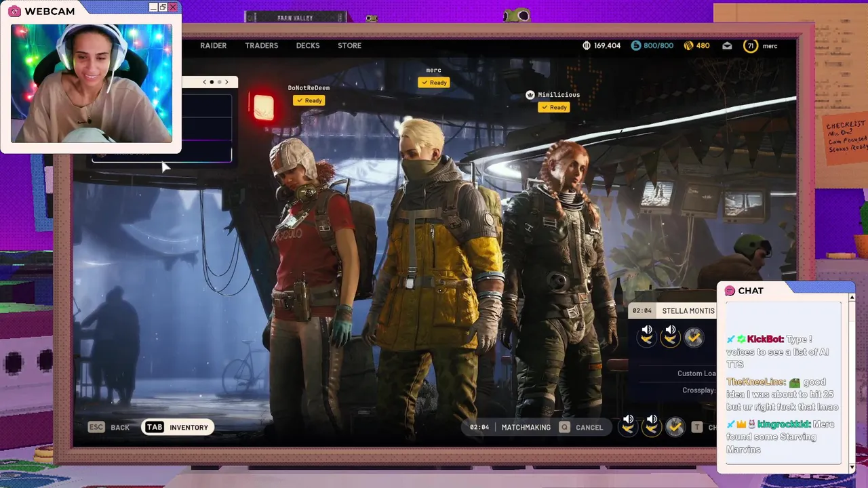Mute second squad member voice in bottom bar

click(652, 425)
